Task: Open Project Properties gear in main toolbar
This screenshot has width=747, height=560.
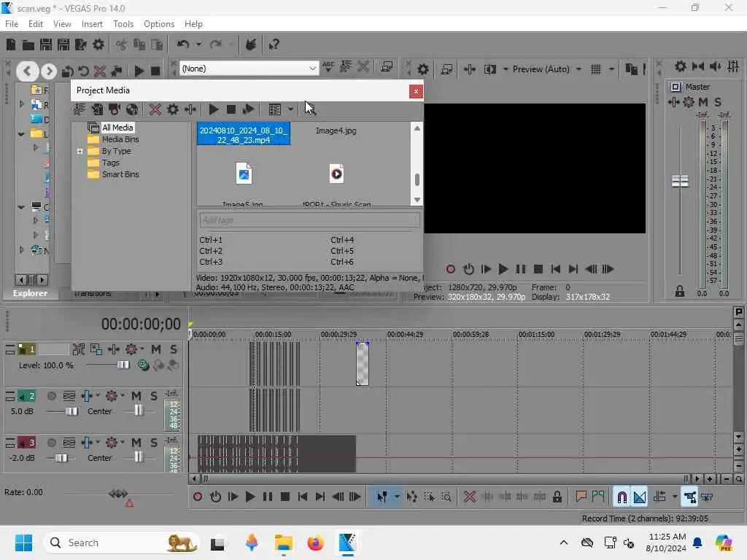Action: click(x=98, y=44)
